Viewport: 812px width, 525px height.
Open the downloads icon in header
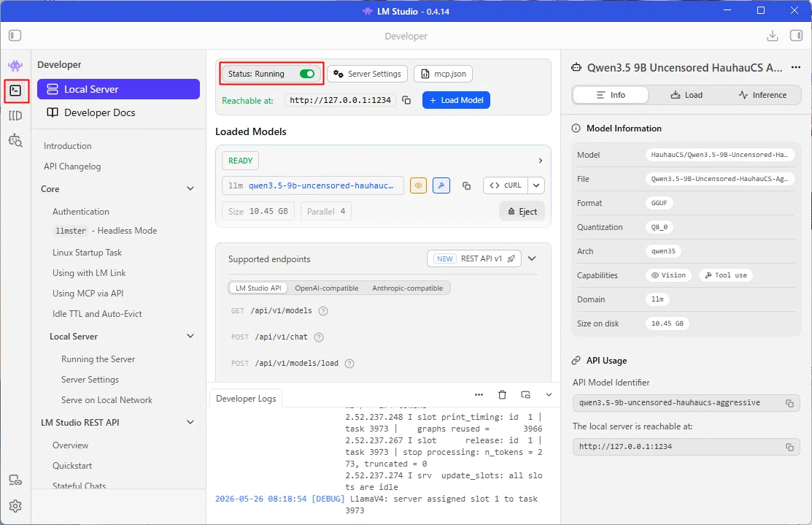point(772,36)
